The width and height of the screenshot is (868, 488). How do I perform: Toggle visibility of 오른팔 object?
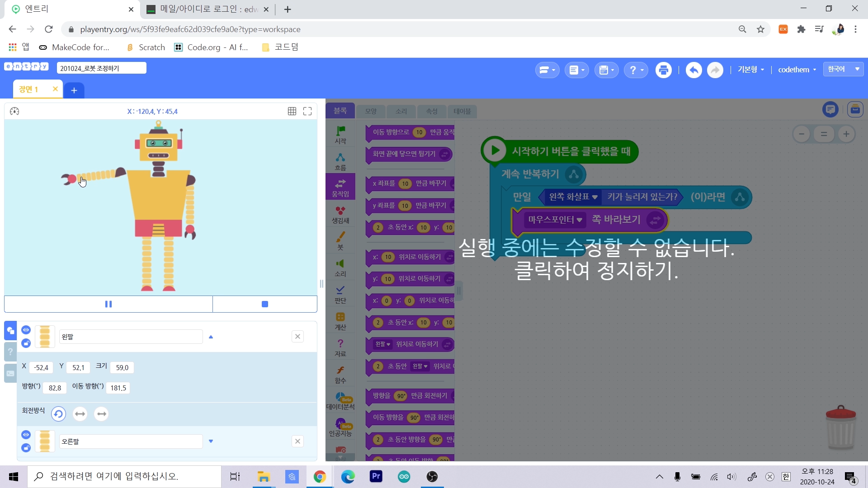26,435
